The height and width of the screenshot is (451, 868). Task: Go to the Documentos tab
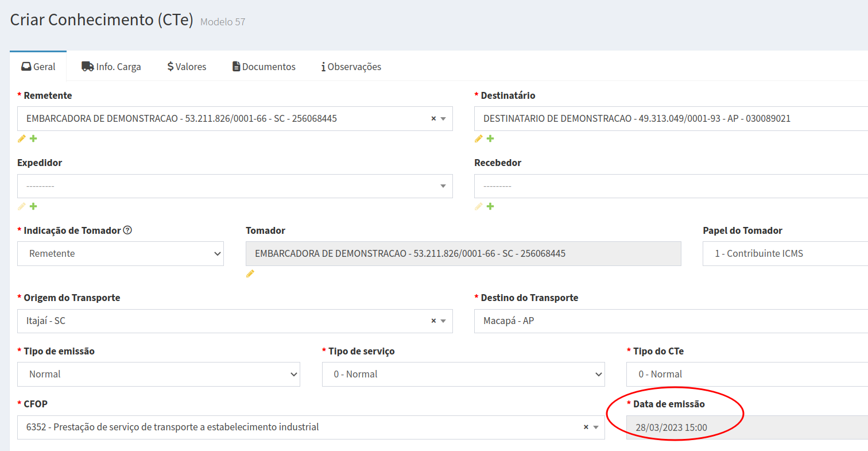pyautogui.click(x=263, y=67)
